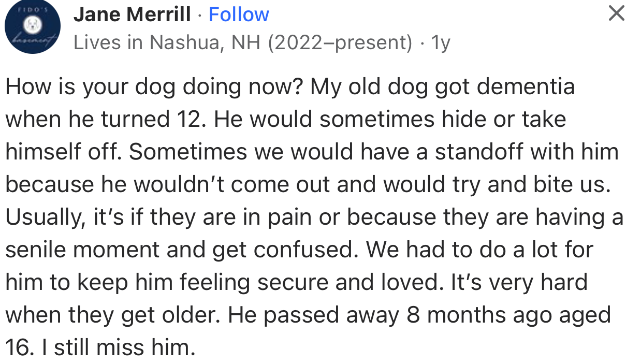This screenshot has height=364, width=626.
Task: Open Jane Merrill's profile name
Action: 132,14
